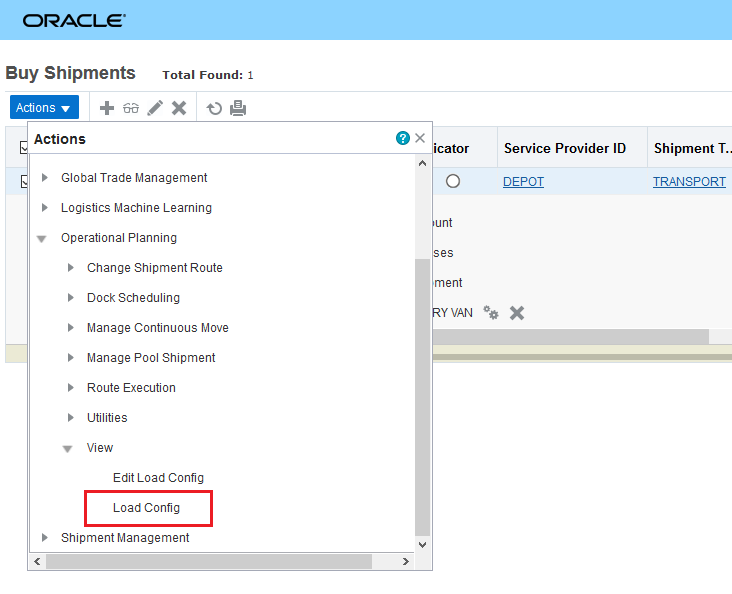Toggle the shipment row checkbox
Screen dimensions: 732x594
click(x=24, y=182)
